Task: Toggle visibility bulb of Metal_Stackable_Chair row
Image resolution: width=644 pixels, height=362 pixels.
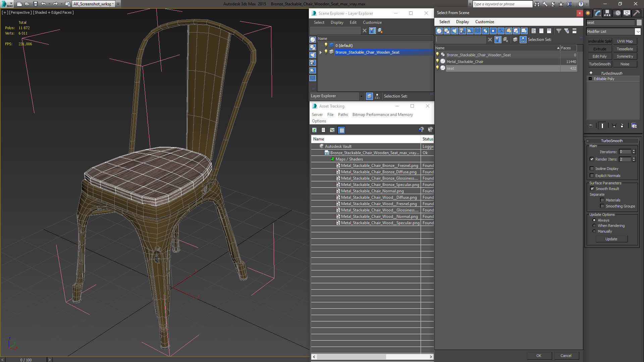Action: point(437,61)
